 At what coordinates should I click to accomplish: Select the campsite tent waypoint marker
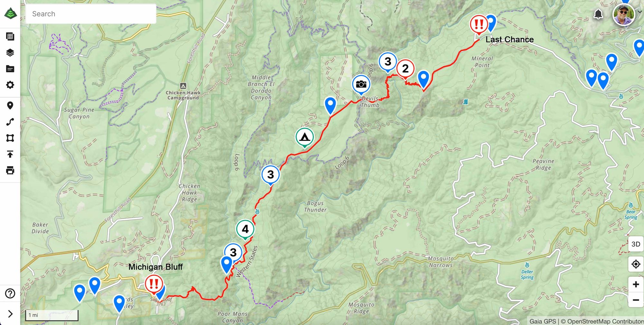[305, 138]
